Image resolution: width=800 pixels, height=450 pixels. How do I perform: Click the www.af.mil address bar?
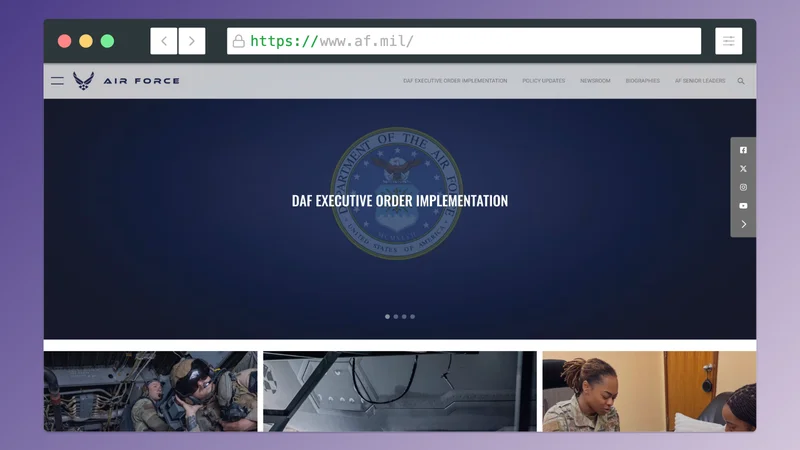[464, 41]
